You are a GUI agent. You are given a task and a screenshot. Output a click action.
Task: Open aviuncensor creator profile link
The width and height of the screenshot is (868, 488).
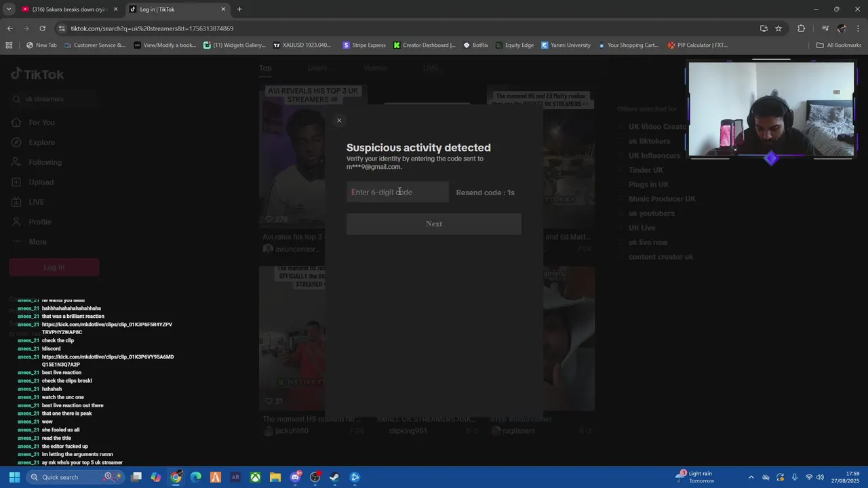coord(298,249)
